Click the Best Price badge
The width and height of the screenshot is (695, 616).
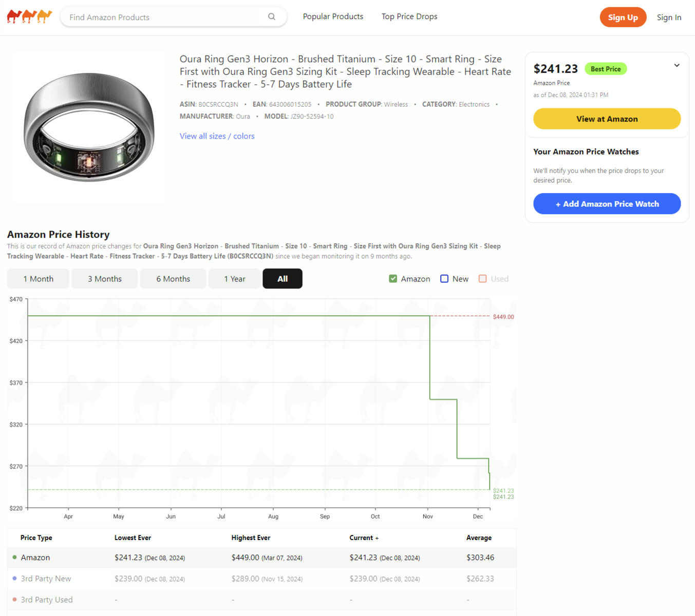coord(606,69)
